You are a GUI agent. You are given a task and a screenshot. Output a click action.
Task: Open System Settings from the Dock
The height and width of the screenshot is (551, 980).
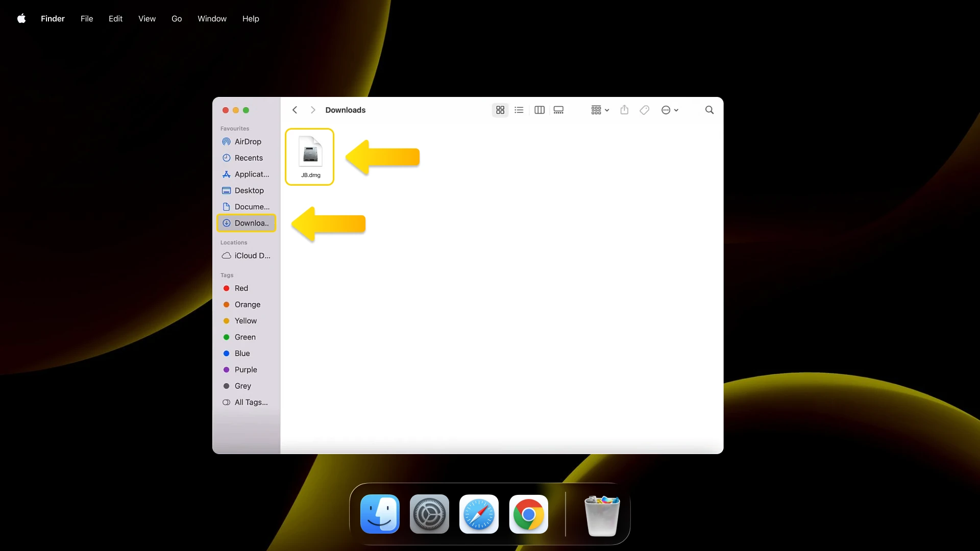point(429,514)
